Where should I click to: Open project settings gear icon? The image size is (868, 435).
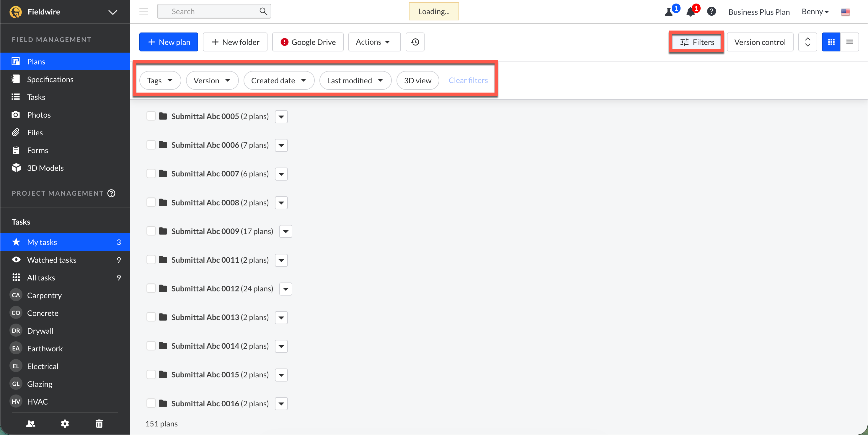click(65, 423)
